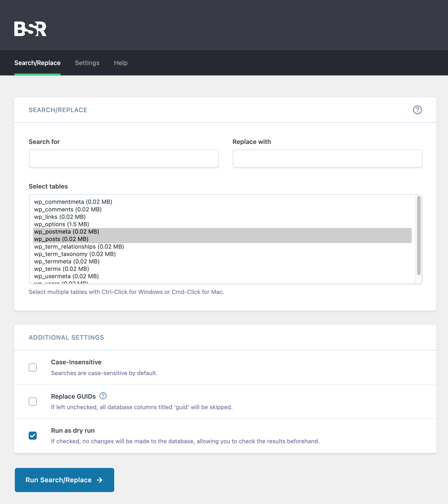Click the multi-select tables hint text
The image size is (448, 504).
tap(126, 292)
